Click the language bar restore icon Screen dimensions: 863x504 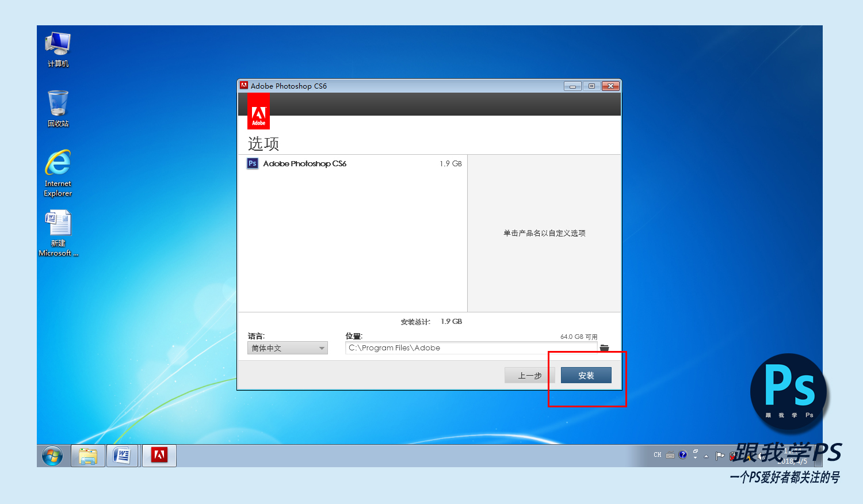(696, 451)
